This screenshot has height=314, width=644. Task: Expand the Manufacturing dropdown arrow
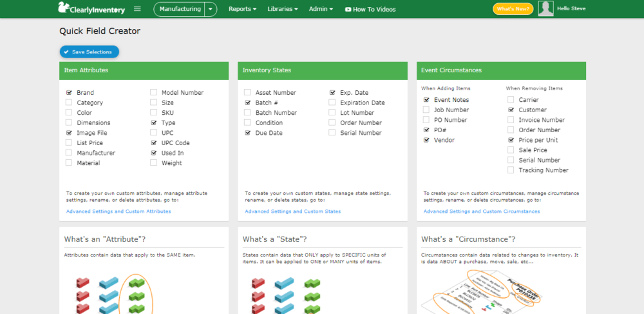[211, 8]
